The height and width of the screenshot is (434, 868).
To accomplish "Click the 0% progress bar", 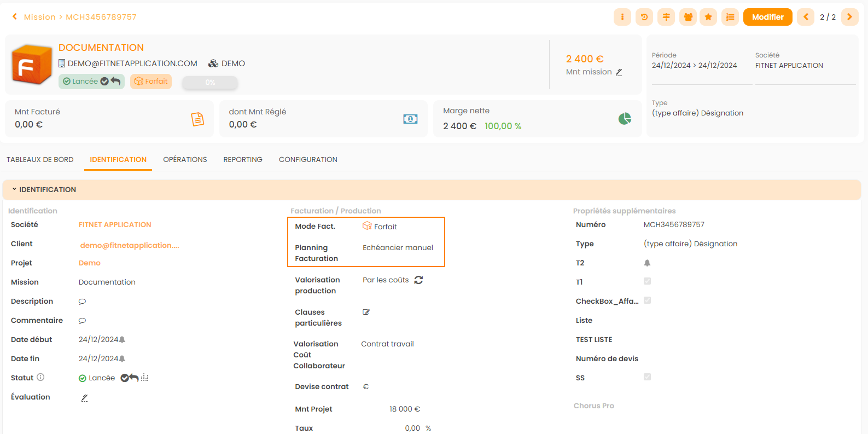I will pyautogui.click(x=210, y=82).
